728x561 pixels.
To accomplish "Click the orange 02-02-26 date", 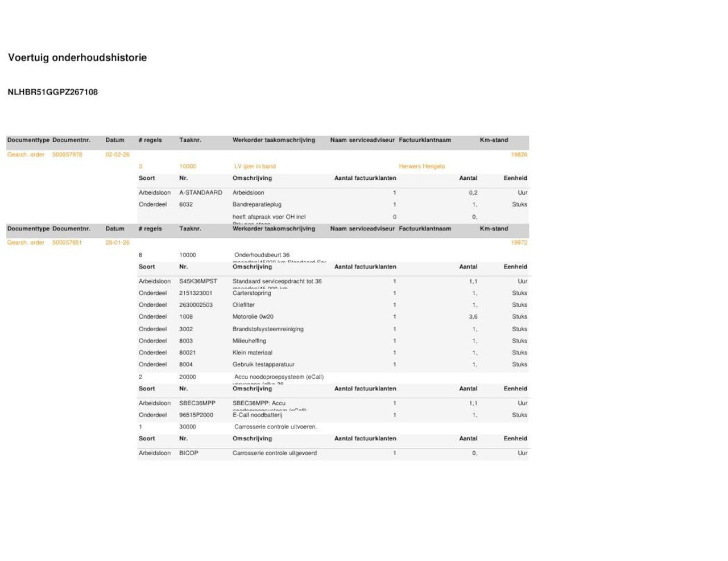I will click(117, 155).
